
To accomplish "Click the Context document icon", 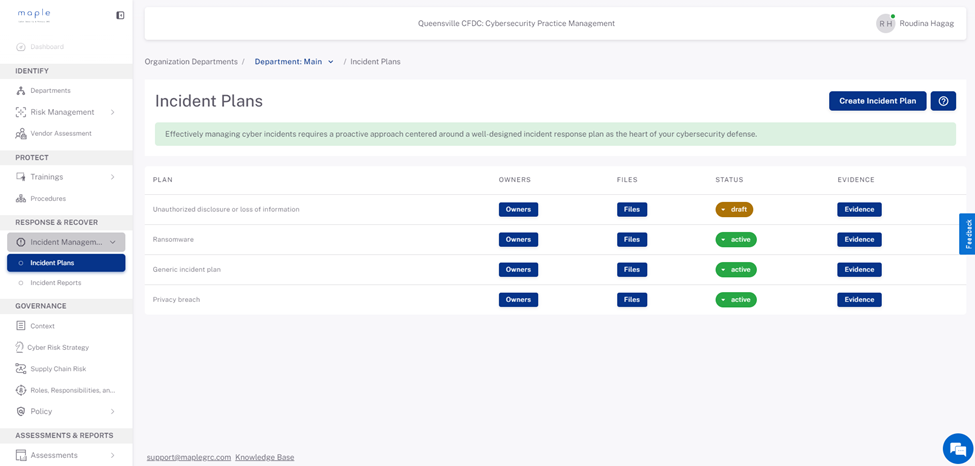I will (21, 326).
